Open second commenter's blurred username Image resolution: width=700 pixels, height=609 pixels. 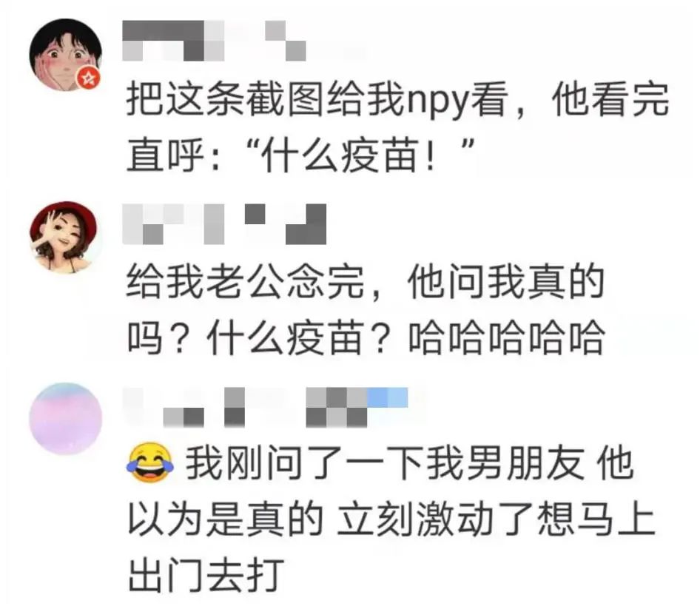[x=224, y=223]
